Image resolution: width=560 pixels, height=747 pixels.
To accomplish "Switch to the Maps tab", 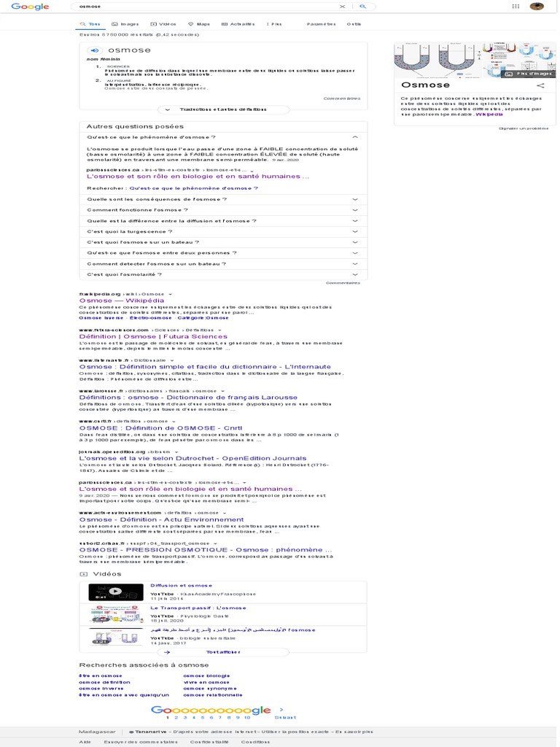I will (x=199, y=24).
